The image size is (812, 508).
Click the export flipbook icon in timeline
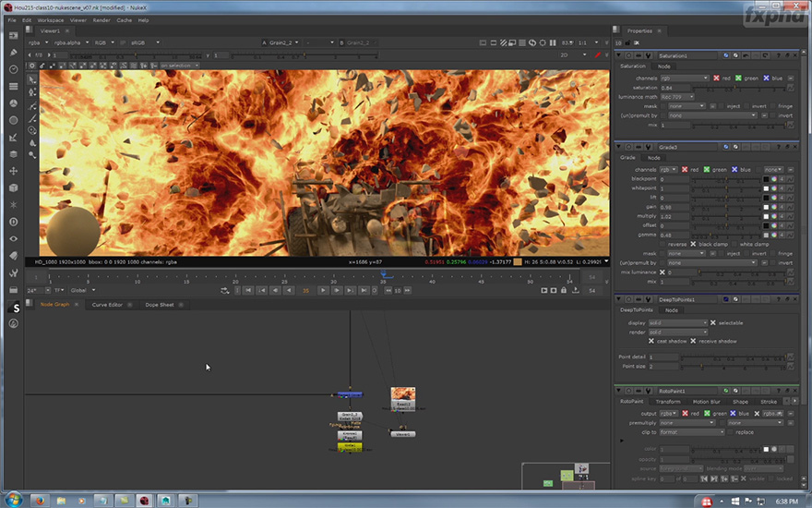click(x=576, y=290)
